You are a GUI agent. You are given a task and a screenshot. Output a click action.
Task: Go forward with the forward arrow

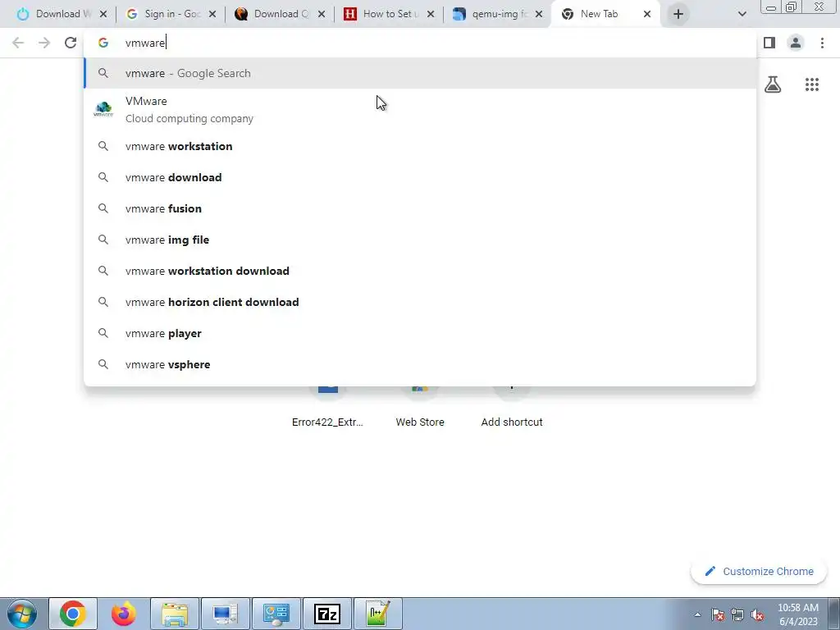point(44,43)
